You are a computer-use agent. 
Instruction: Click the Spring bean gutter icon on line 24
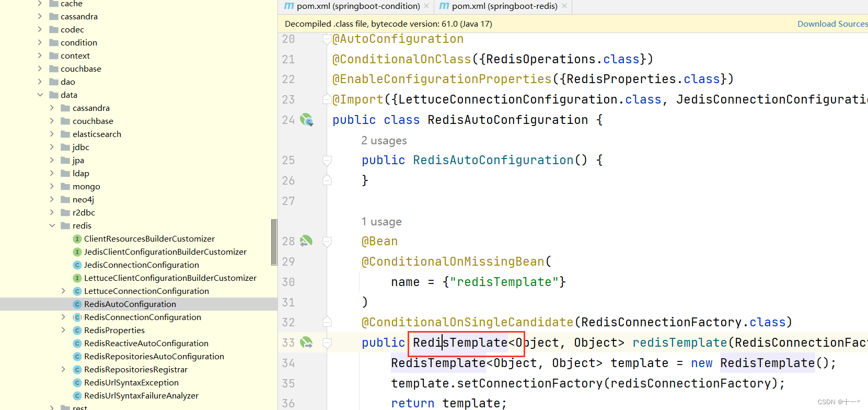306,120
